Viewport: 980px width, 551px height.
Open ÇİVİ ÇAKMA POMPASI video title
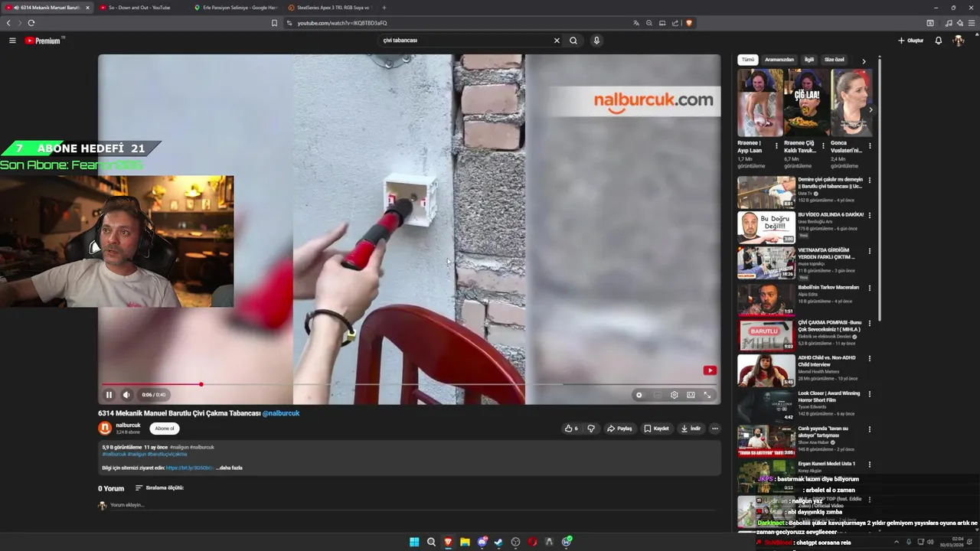tap(829, 325)
